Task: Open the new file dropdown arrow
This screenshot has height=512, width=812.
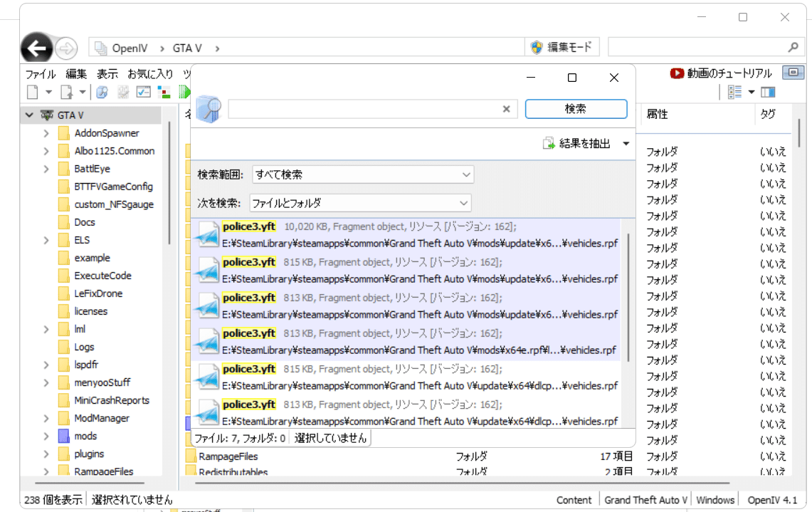Action: point(48,93)
